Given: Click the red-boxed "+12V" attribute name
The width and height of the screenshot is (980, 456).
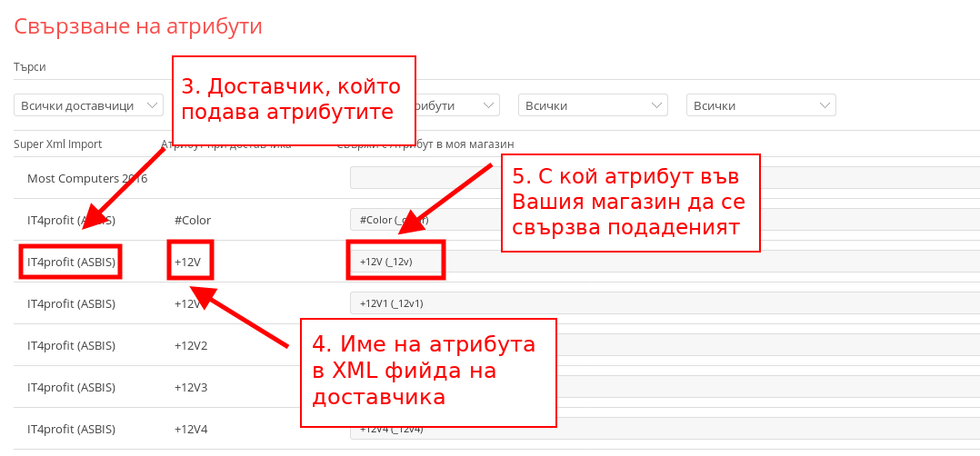Looking at the screenshot, I should [189, 262].
